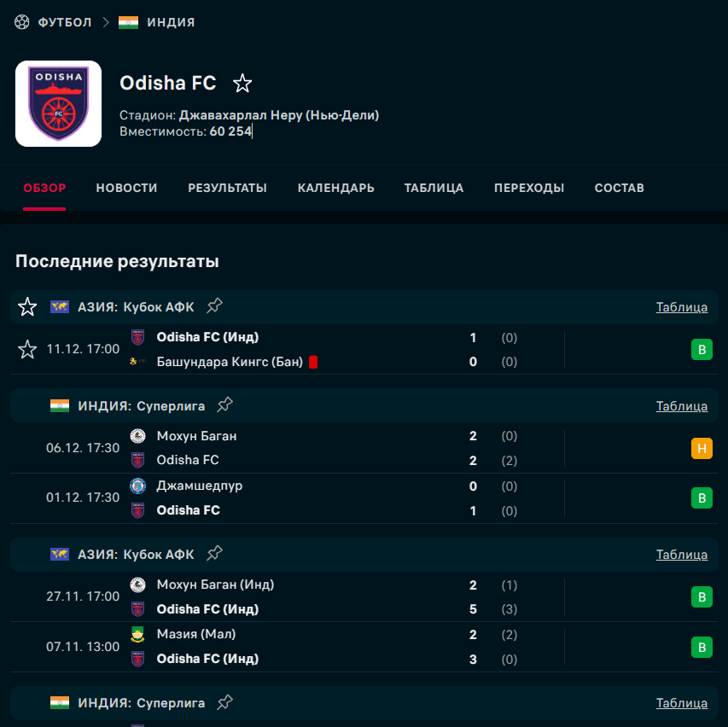728x727 pixels.
Task: Switch to the НОВОСТИ tab
Action: pyautogui.click(x=126, y=188)
